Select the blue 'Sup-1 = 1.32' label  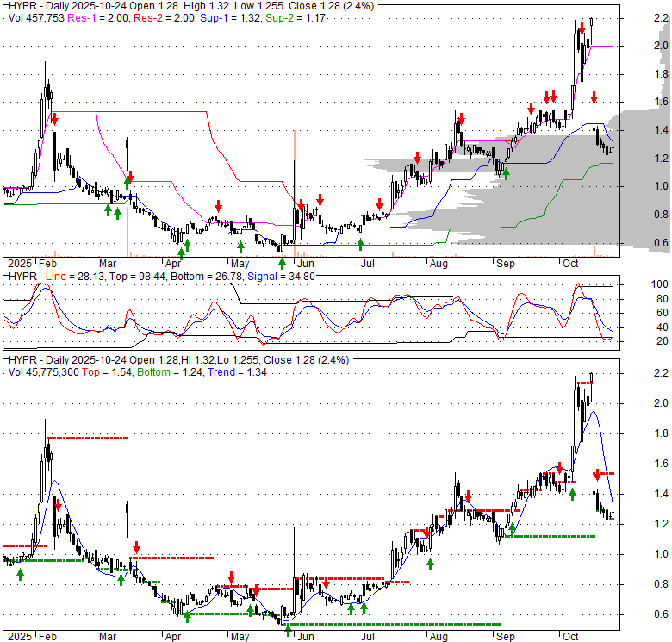pyautogui.click(x=231, y=18)
